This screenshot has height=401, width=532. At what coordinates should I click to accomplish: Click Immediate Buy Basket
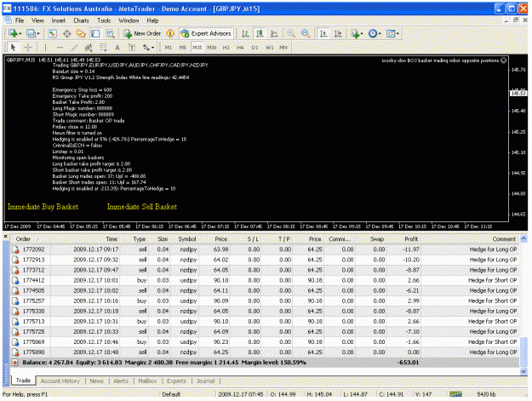coord(43,207)
